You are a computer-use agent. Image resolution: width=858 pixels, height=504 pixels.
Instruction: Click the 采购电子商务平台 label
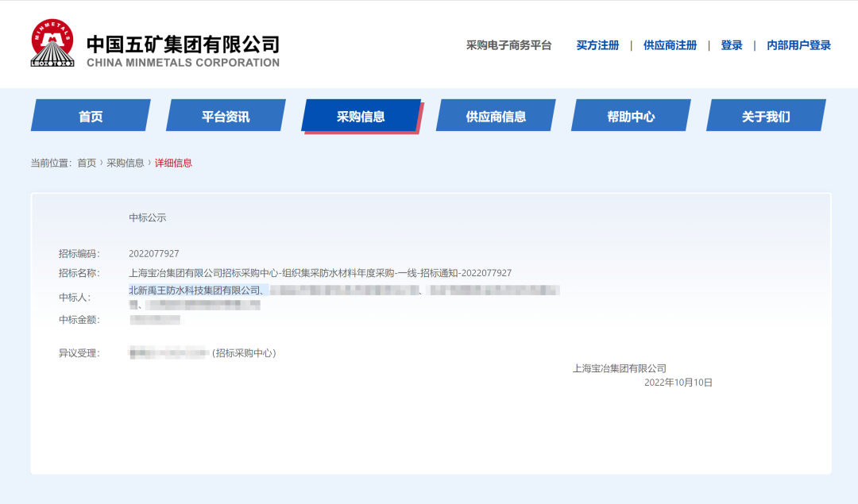[x=508, y=45]
